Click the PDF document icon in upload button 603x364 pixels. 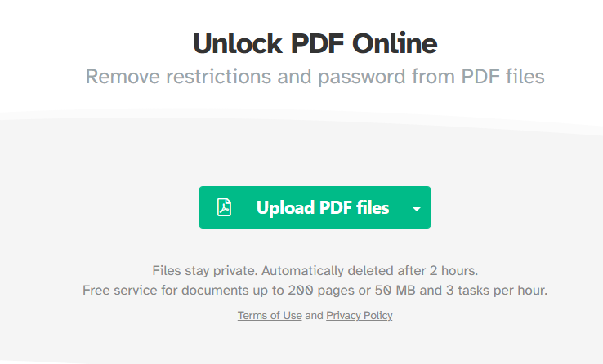(224, 207)
